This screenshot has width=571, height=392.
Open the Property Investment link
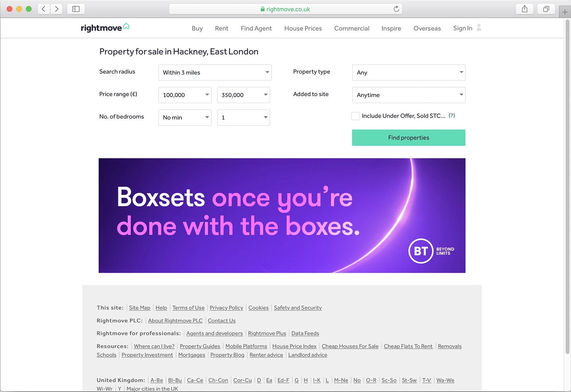tap(147, 355)
